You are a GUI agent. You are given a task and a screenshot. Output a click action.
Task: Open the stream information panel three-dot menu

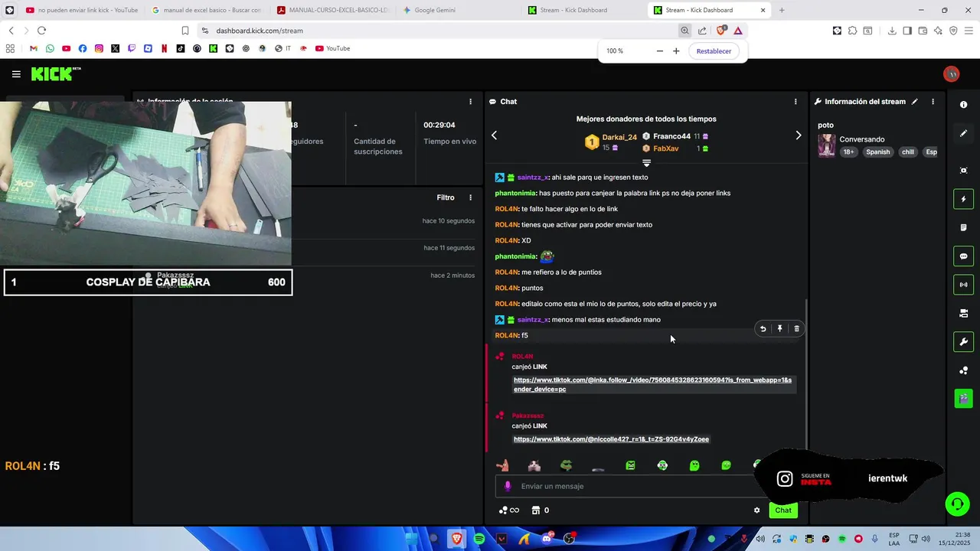point(933,101)
